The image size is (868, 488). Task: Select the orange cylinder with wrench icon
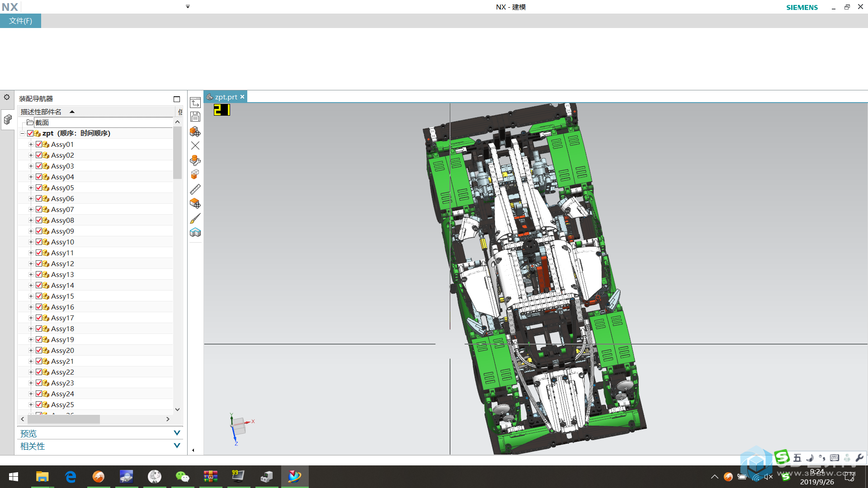195,160
